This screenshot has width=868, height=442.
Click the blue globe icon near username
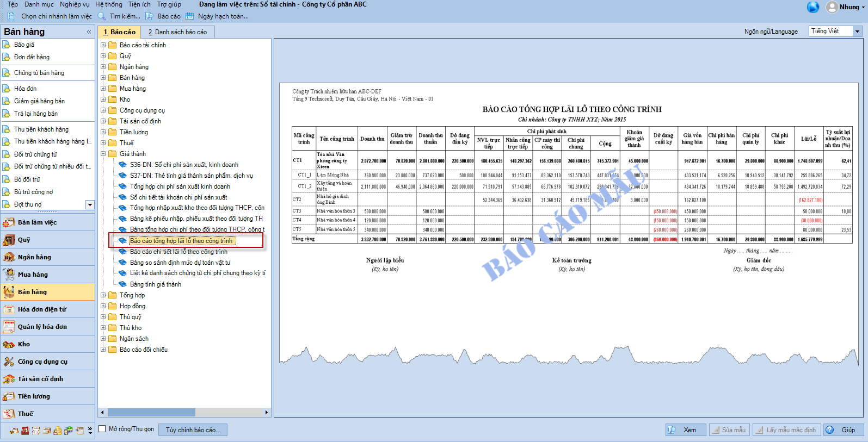812,7
